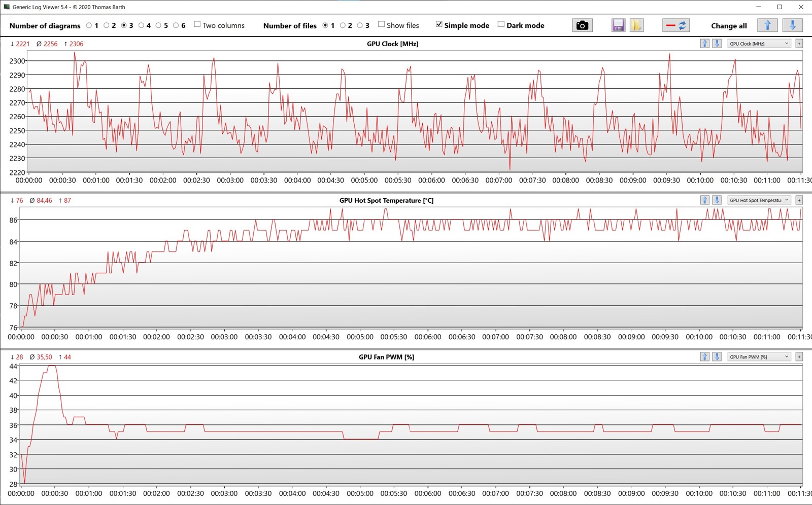812x505 pixels.
Task: Click the fan PWM peak on the graph
Action: 51,366
